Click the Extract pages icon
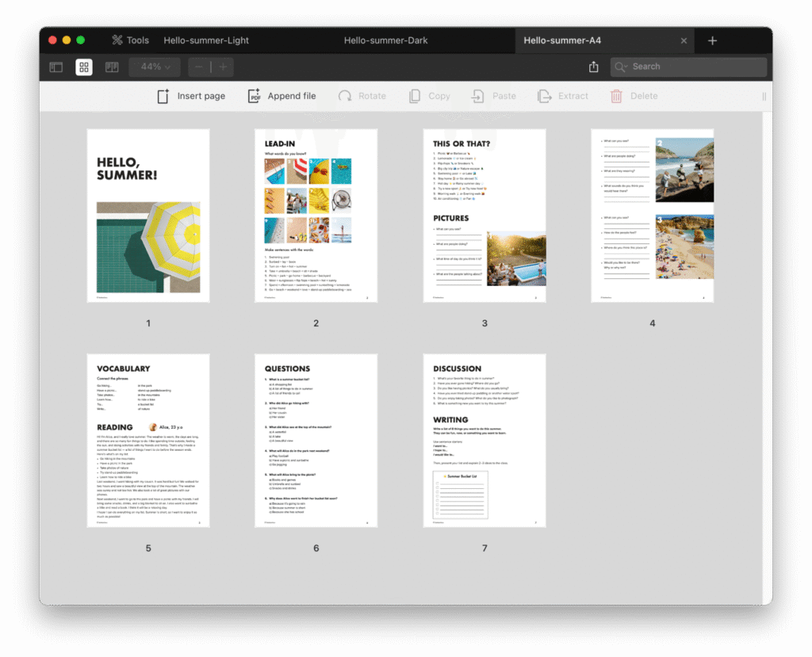This screenshot has height=657, width=812. 544,96
